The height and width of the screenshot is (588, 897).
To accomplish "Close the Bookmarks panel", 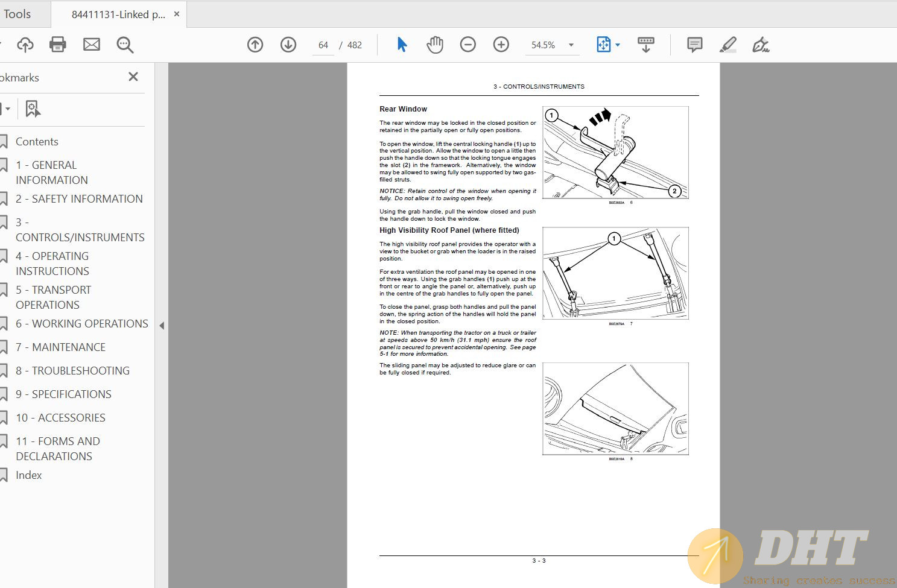I will pos(133,77).
